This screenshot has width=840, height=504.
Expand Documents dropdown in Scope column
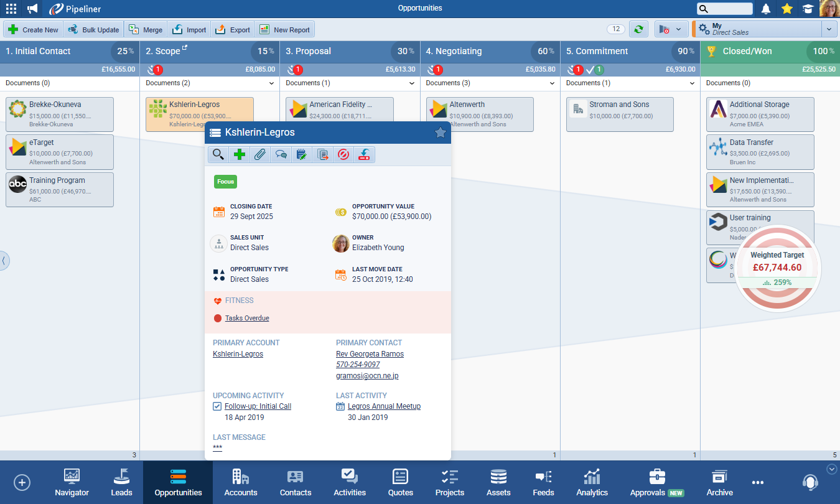(271, 83)
